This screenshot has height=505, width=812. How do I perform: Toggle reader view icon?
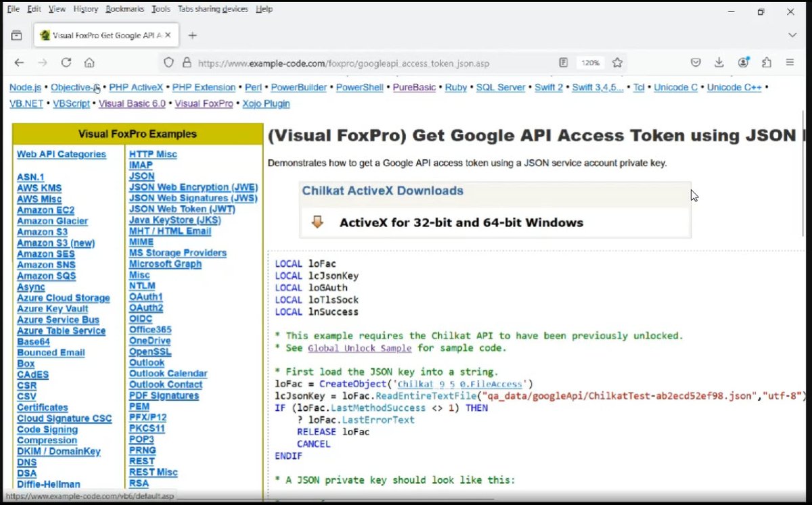point(563,62)
